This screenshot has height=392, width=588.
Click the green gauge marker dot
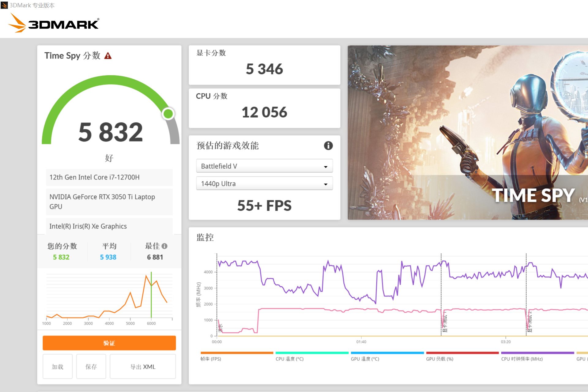[x=168, y=114]
